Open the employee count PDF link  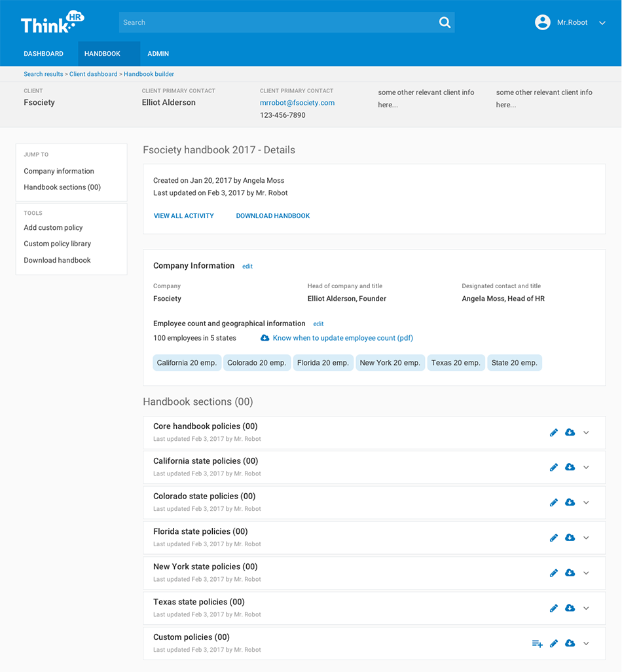pyautogui.click(x=342, y=338)
